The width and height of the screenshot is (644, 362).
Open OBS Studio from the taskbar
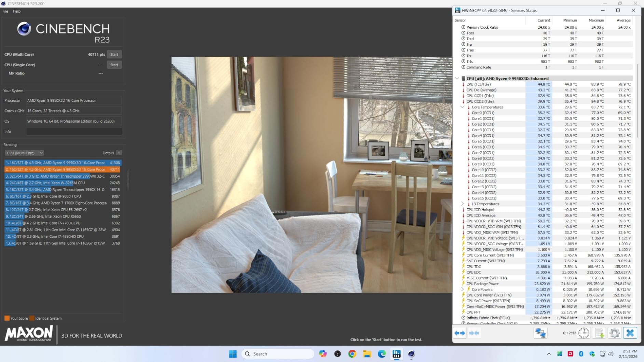click(x=338, y=354)
